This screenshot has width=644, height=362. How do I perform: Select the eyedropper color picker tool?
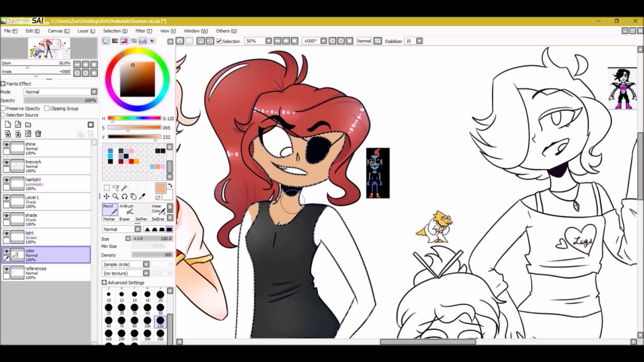(x=142, y=197)
